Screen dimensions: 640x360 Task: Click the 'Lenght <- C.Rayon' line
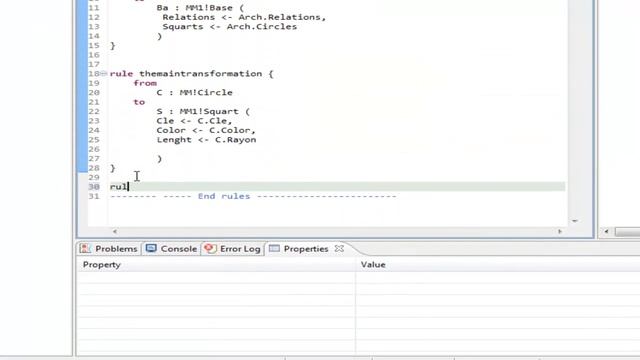206,140
